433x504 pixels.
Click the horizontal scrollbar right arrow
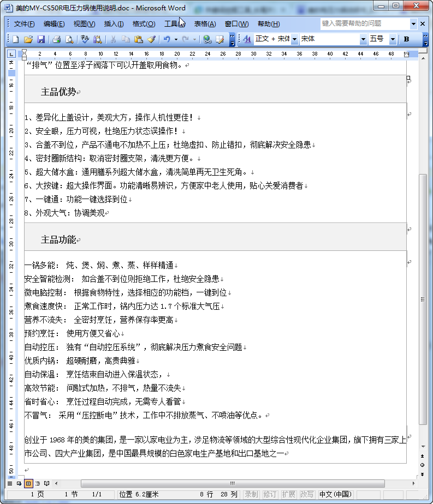tap(413, 483)
